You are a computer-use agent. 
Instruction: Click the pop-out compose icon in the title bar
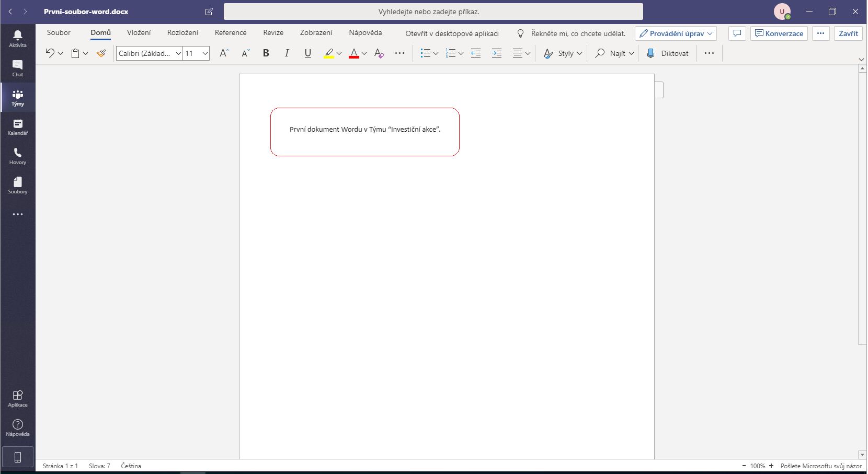tap(209, 11)
